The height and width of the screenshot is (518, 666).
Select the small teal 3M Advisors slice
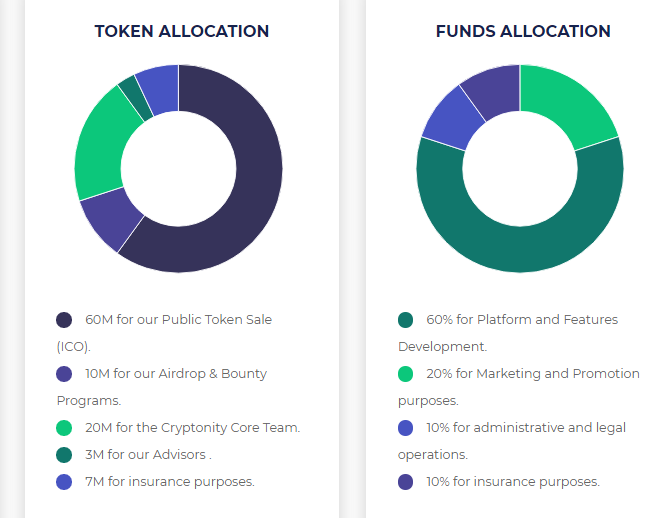136,99
